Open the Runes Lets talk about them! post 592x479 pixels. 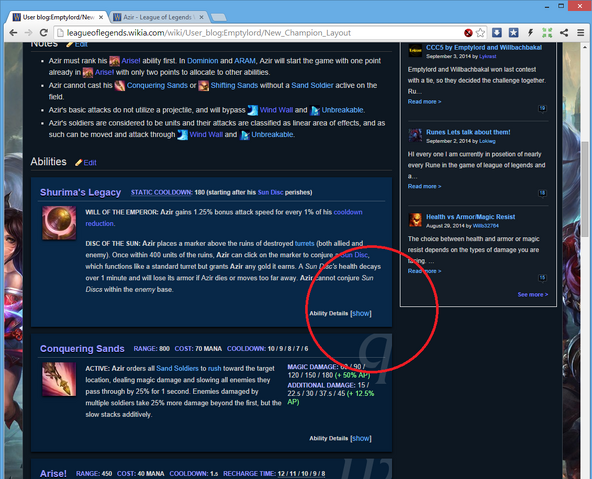[x=468, y=132]
